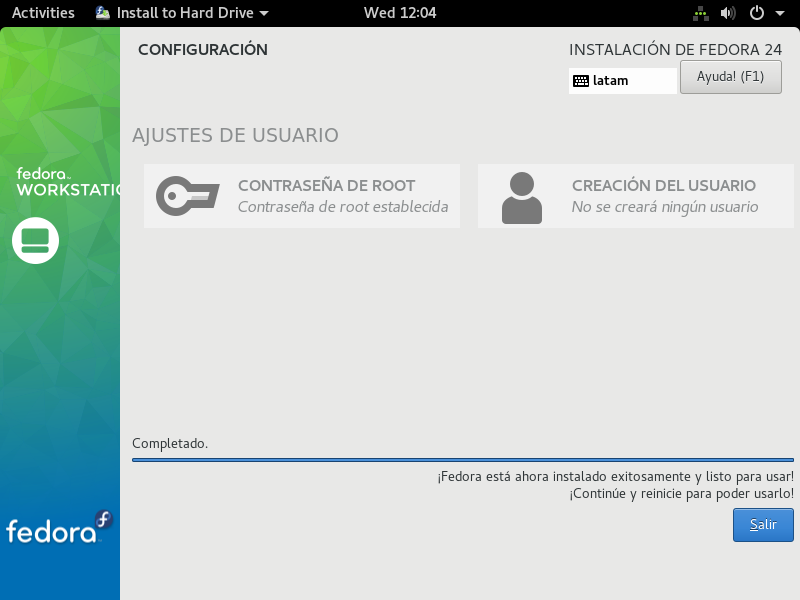Image resolution: width=800 pixels, height=600 pixels.
Task: Click the "No se creará ningún usuario" text
Action: [665, 207]
